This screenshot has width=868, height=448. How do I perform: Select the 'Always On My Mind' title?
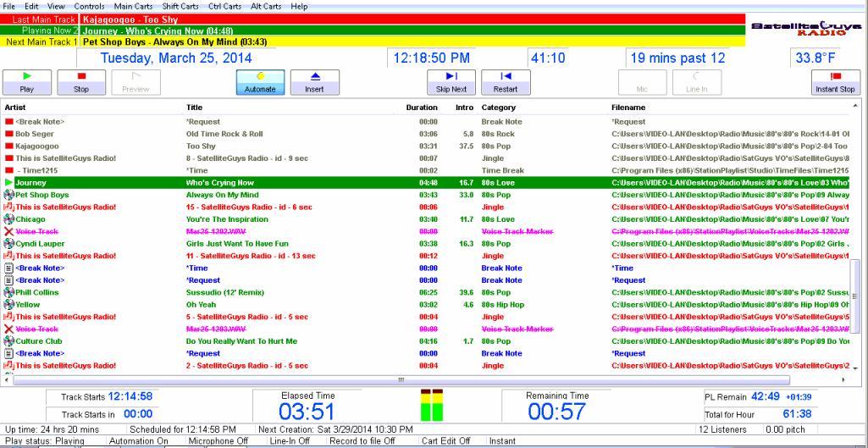222,195
